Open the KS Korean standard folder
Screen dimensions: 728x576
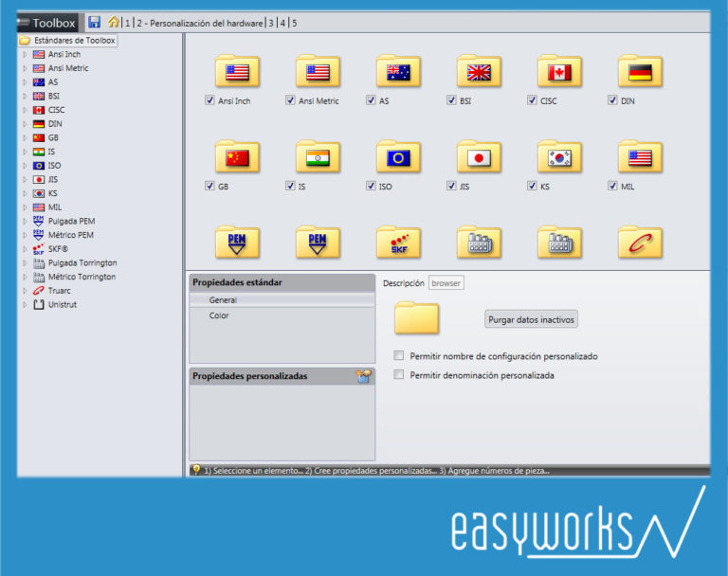559,157
